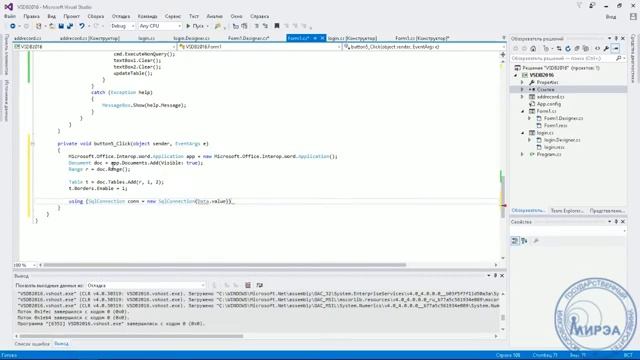640x360 pixels.
Task: Open the Сборка menu
Action: pos(96,16)
